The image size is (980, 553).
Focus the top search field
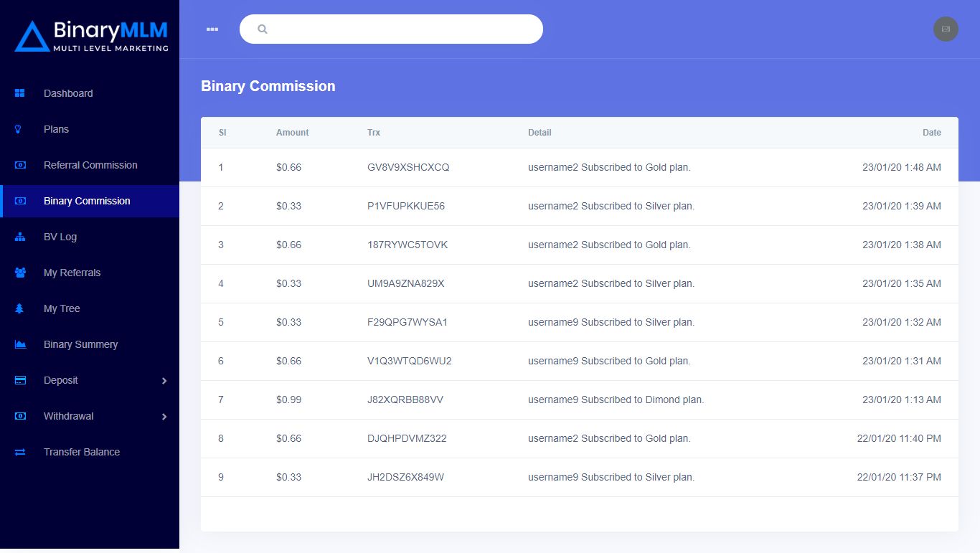pos(391,29)
